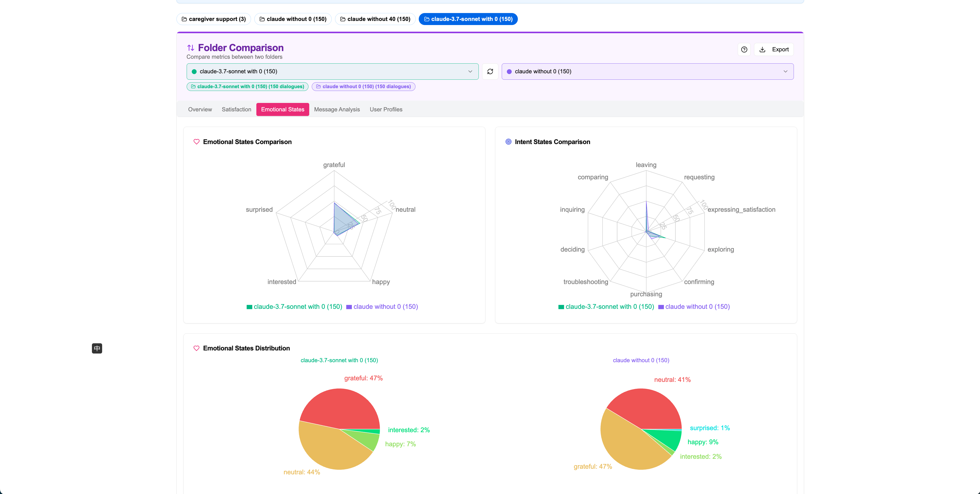Viewport: 980px width, 494px height.
Task: Click the 'neutral: 41%' pie label
Action: click(672, 380)
